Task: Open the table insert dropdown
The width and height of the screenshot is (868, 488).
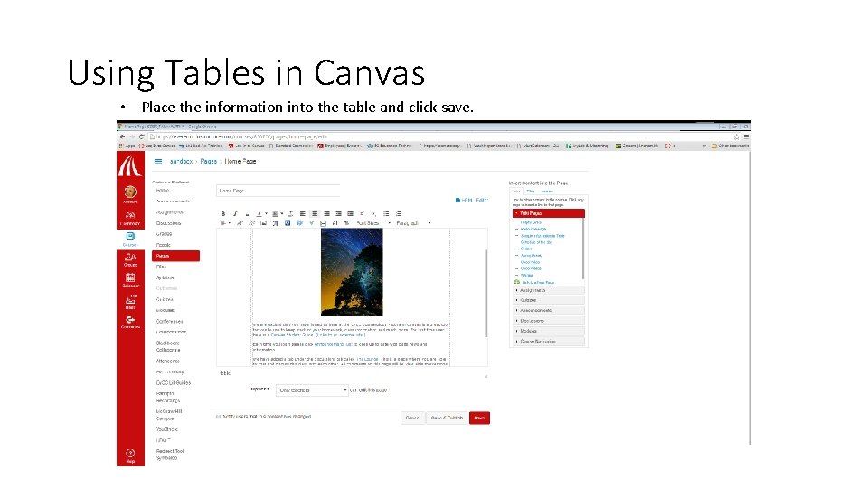Action: pyautogui.click(x=225, y=223)
